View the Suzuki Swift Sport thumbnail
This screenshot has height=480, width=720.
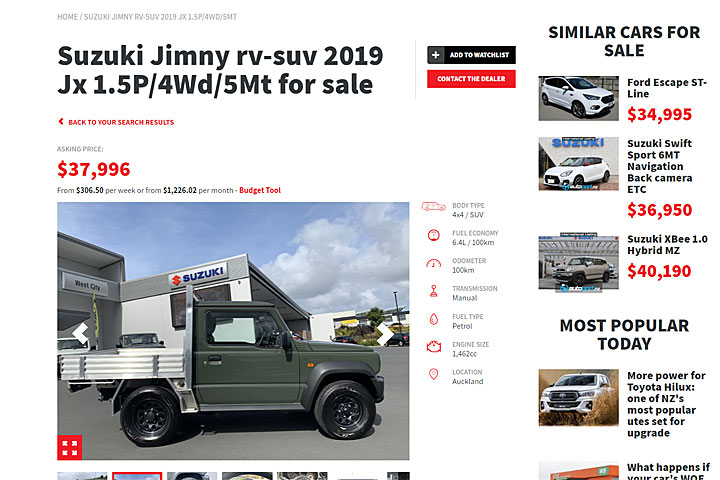(579, 164)
